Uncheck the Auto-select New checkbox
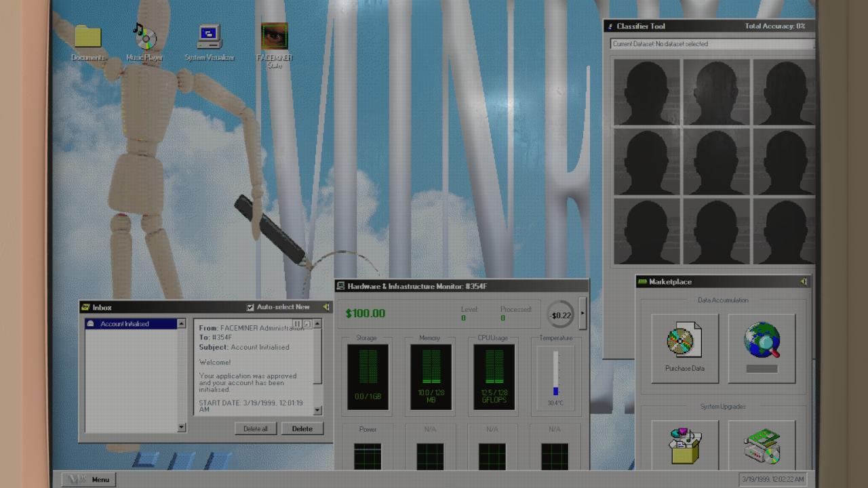This screenshot has height=488, width=868. 250,307
